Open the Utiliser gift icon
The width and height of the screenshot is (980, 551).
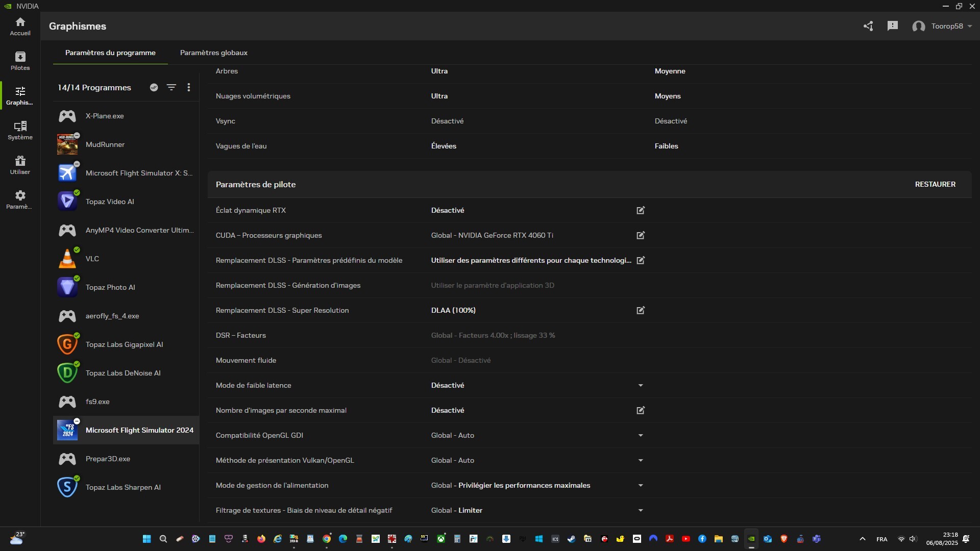20,165
